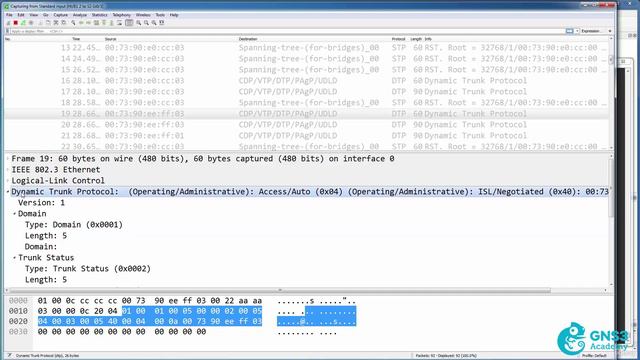
Task: Click packet list vertical scrollbar
Action: pos(611,60)
